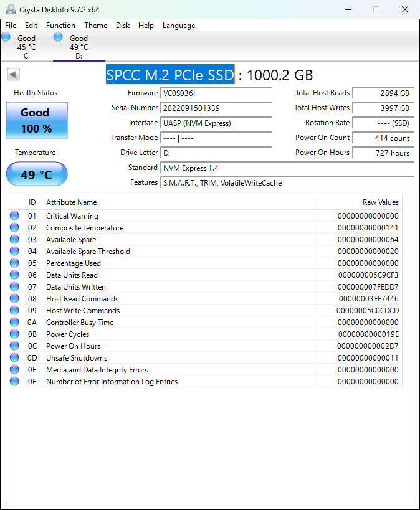Screen dimensions: 420x510
Task: Click the previous disk arrow button
Action: pos(13,75)
